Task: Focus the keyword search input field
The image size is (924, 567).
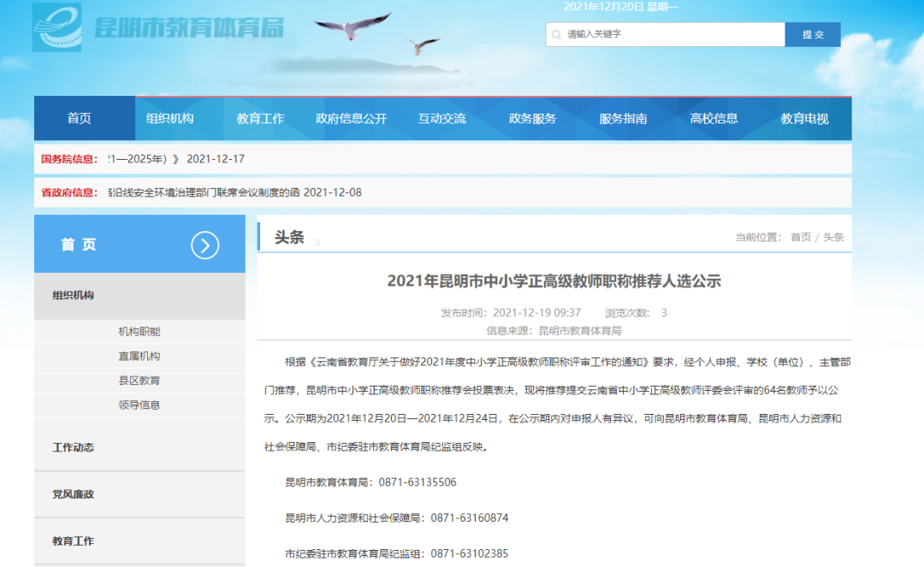Action: (x=666, y=35)
